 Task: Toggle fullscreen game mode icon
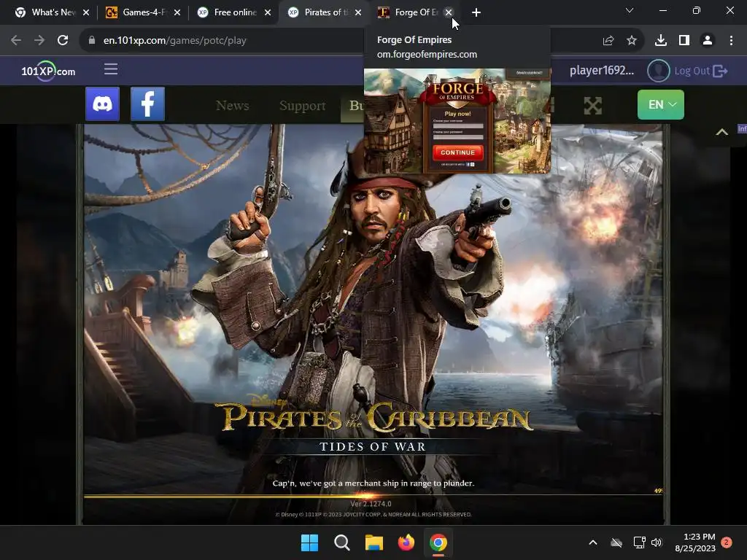(x=593, y=105)
